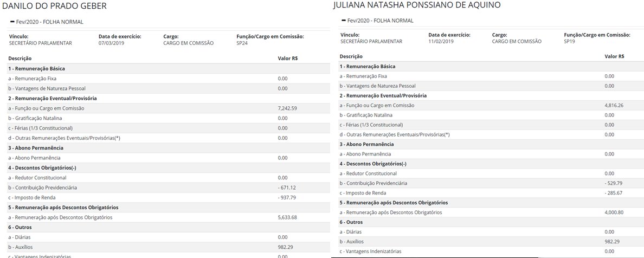Click Juliana's '1 - Remuneração Básica' heading
644x258 pixels.
pos(368,66)
